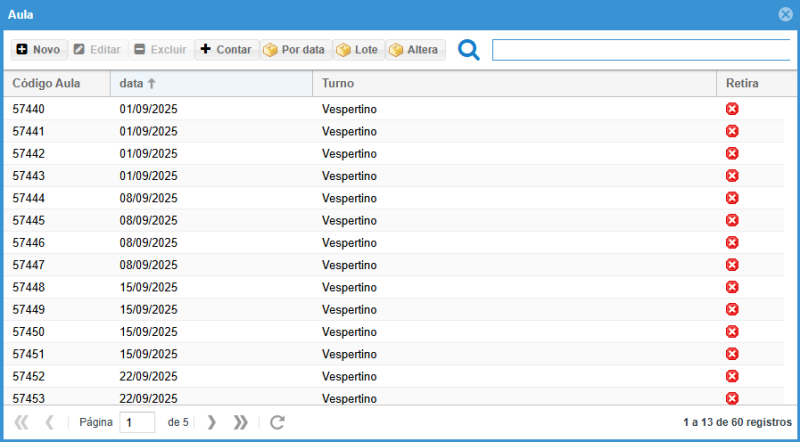This screenshot has width=800, height=442.
Task: Click Retira icon in row 57450
Action: (x=732, y=331)
